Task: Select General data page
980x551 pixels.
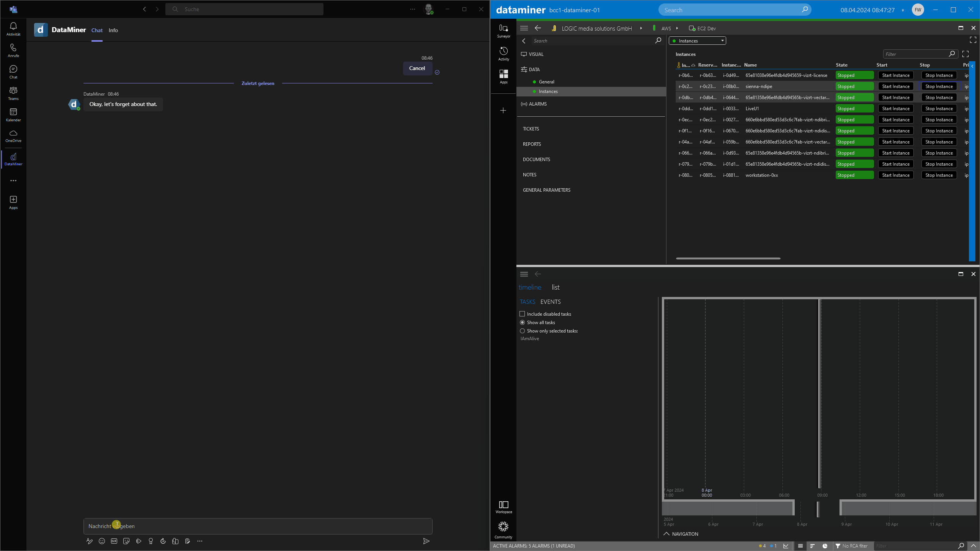Action: (546, 82)
